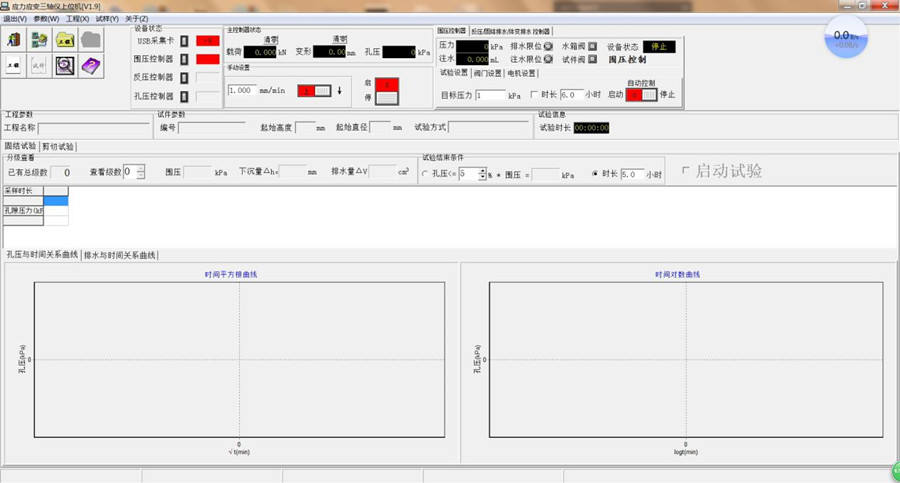Screen dimensions: 900x483
Task: Click the USB采集卡 status indicator icon
Action: point(184,41)
